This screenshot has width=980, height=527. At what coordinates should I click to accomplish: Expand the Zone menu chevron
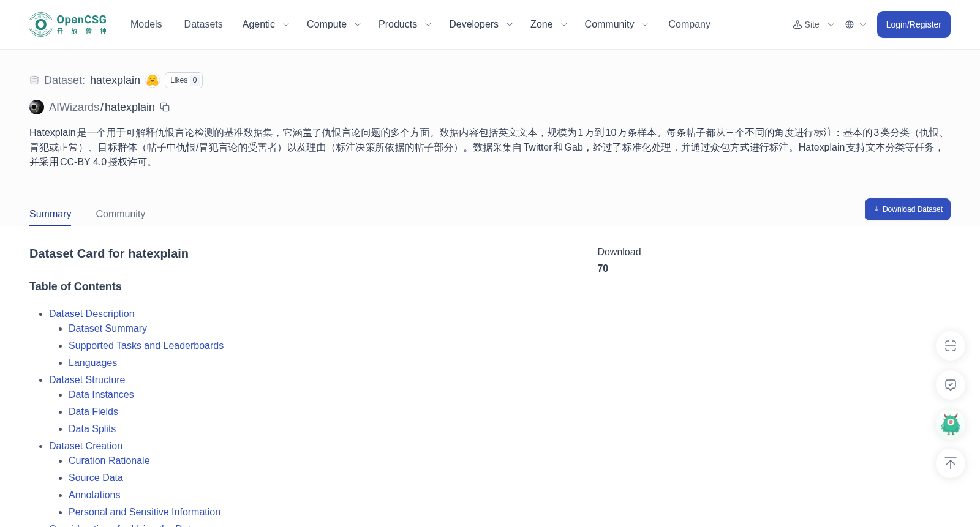[564, 24]
